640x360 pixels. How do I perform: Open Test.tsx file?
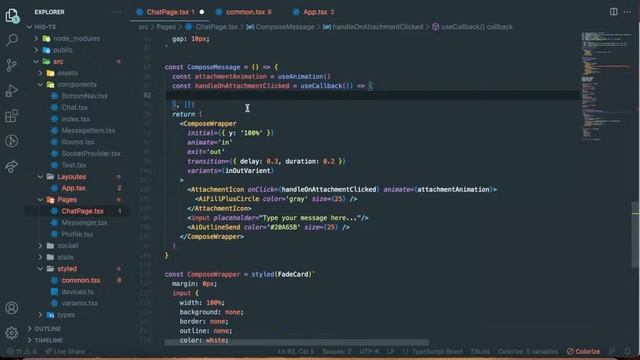(x=74, y=165)
